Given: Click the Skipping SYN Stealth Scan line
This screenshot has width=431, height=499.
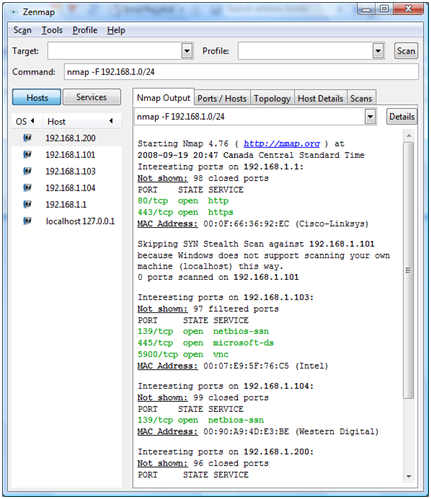Looking at the screenshot, I should [256, 244].
